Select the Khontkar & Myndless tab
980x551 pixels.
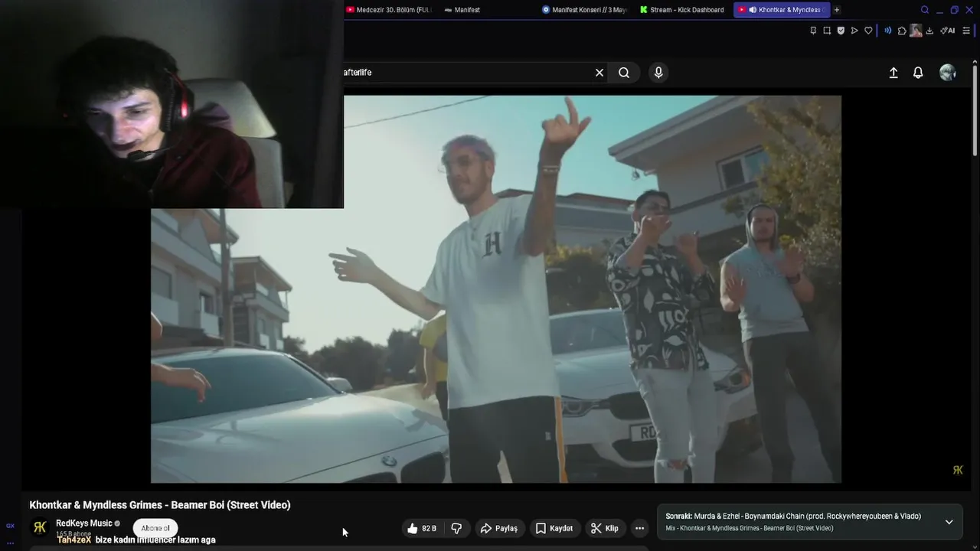(x=782, y=10)
